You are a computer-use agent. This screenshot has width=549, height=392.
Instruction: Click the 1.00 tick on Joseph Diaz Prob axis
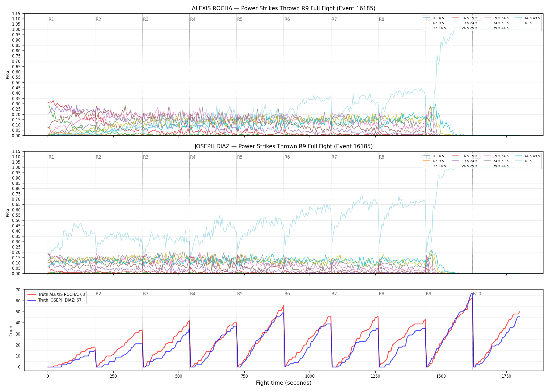tap(16, 167)
